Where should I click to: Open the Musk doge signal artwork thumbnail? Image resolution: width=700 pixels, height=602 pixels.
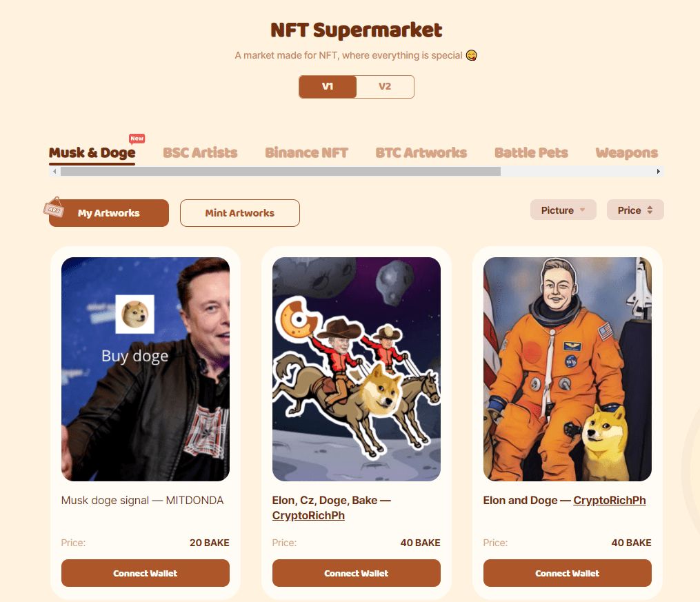146,369
